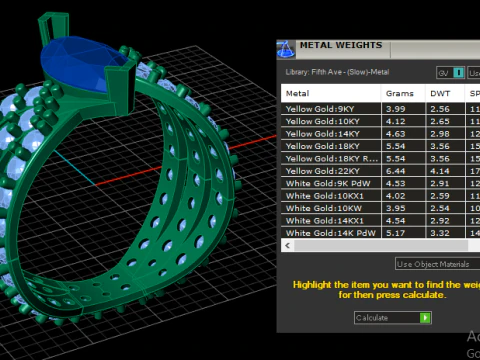Select the White Gold:10KX1 row
This screenshot has height=360, width=480.
point(380,196)
